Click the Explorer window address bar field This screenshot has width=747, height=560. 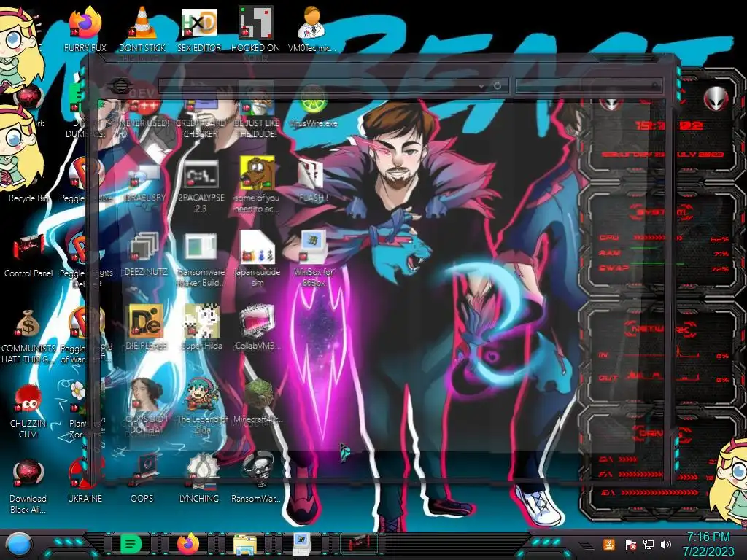(319, 86)
